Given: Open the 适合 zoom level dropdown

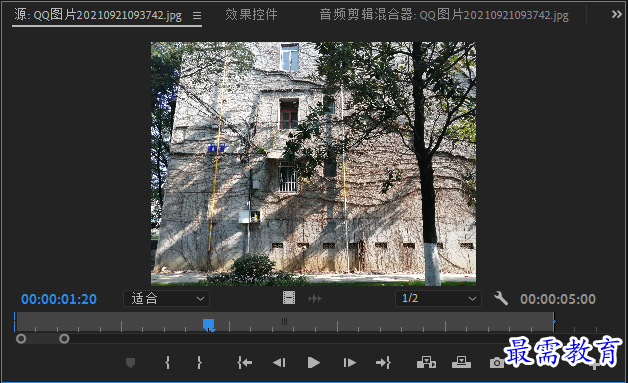Looking at the screenshot, I should tap(166, 298).
